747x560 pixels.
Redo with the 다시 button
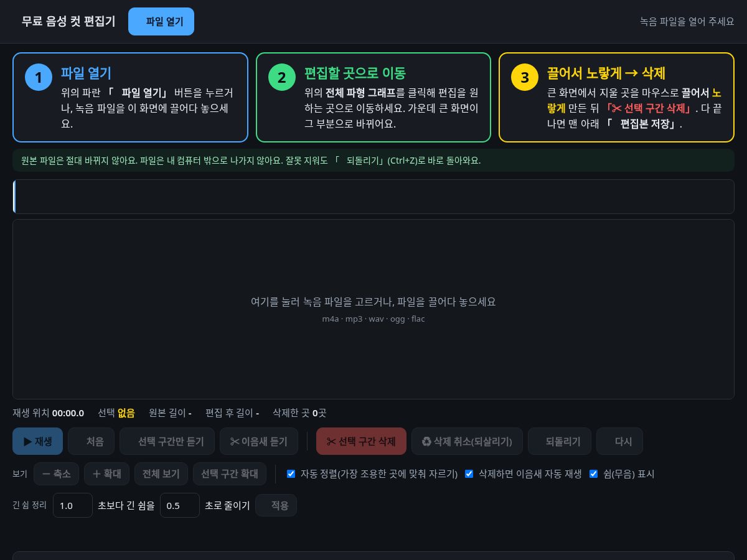point(619,441)
